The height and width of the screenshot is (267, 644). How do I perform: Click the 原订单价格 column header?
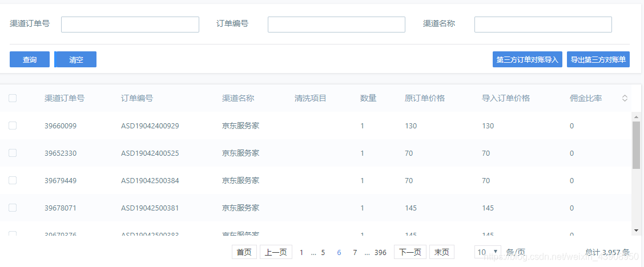425,99
